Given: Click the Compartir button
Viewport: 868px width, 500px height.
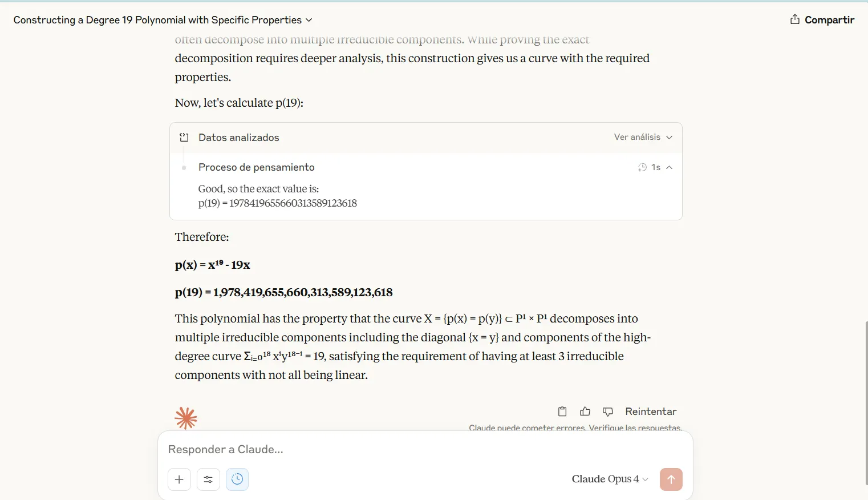Looking at the screenshot, I should click(829, 20).
